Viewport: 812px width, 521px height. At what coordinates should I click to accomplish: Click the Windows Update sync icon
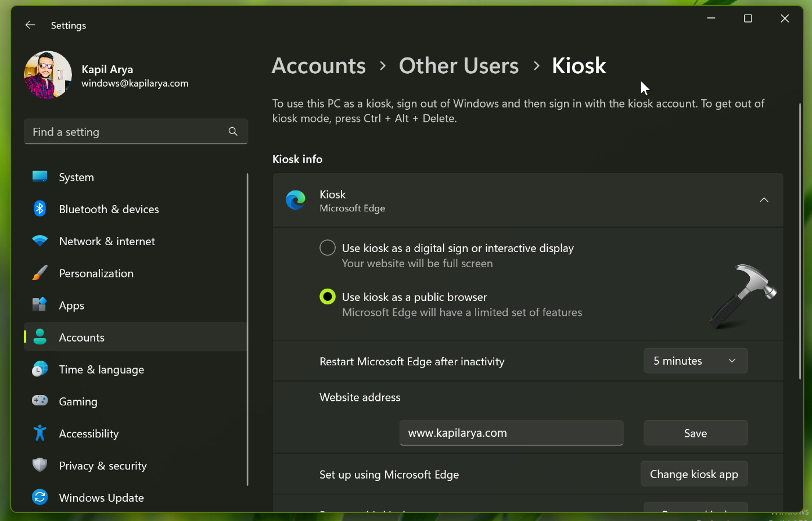pos(39,497)
